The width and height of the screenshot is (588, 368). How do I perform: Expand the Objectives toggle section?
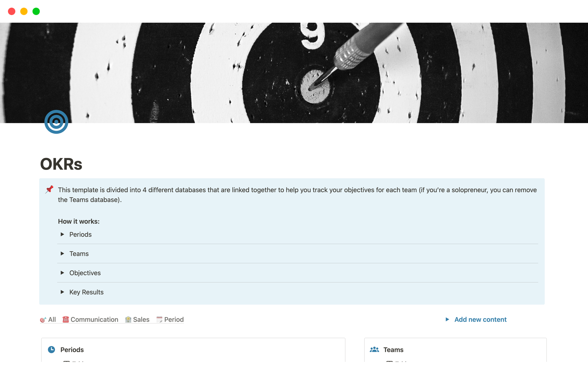pyautogui.click(x=62, y=273)
